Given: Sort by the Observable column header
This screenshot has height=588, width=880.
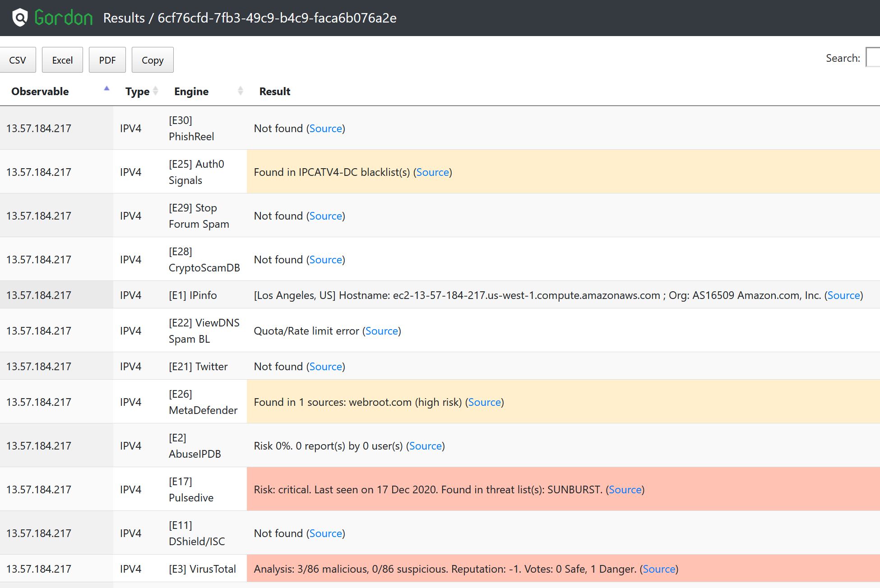Looking at the screenshot, I should pyautogui.click(x=56, y=92).
